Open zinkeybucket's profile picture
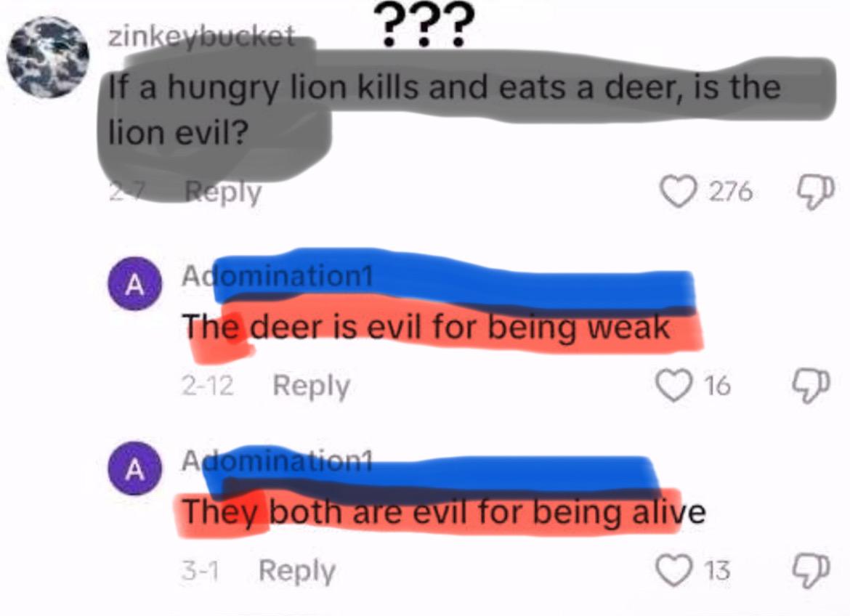Viewport: 850px width, 616px height. point(48,57)
